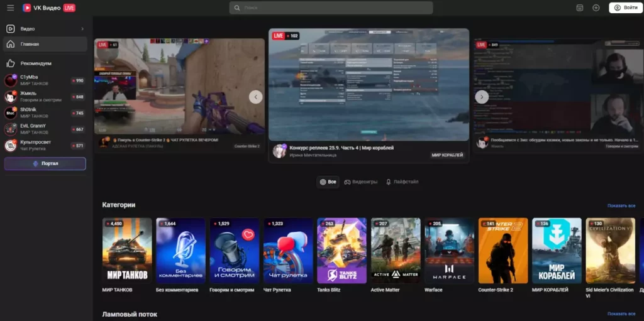Click the Жмиль streamer avatar in sidebar
The width and height of the screenshot is (644, 321).
pos(10,97)
